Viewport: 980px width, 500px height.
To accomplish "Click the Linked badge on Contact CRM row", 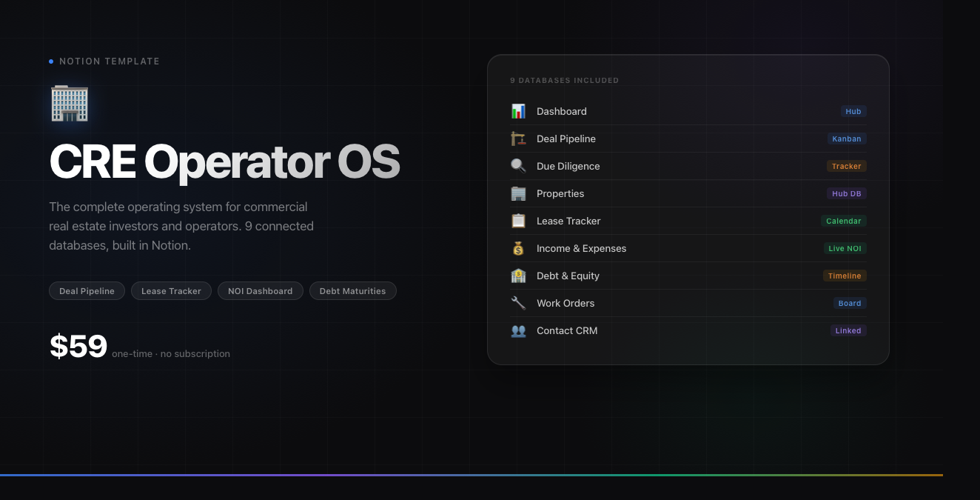I will click(x=848, y=330).
